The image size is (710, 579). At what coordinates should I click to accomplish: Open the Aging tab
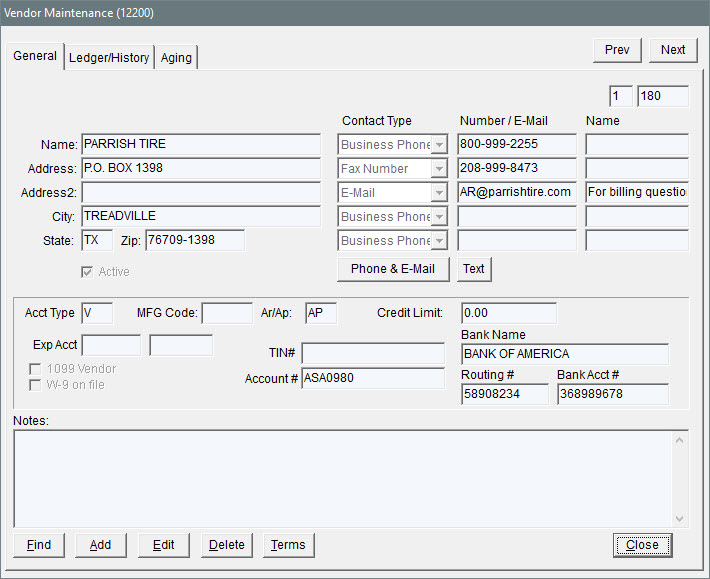pos(176,58)
